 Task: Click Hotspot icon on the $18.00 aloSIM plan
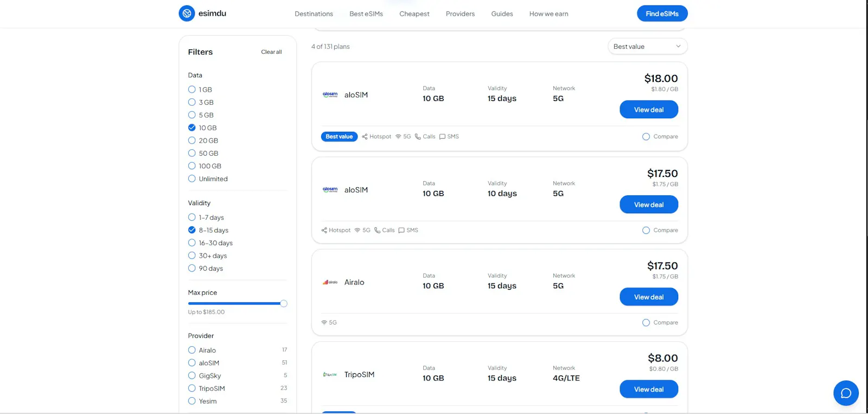(365, 137)
